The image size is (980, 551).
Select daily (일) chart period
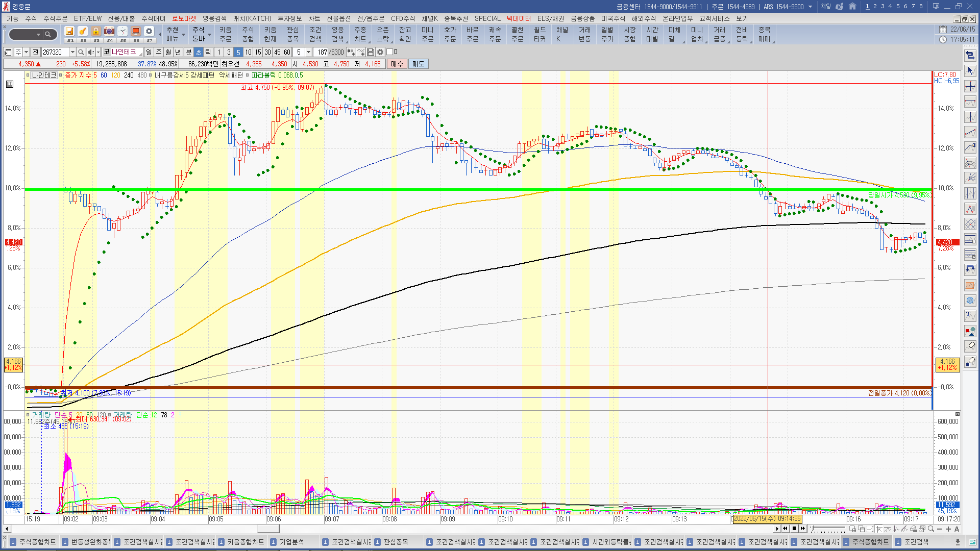click(149, 52)
